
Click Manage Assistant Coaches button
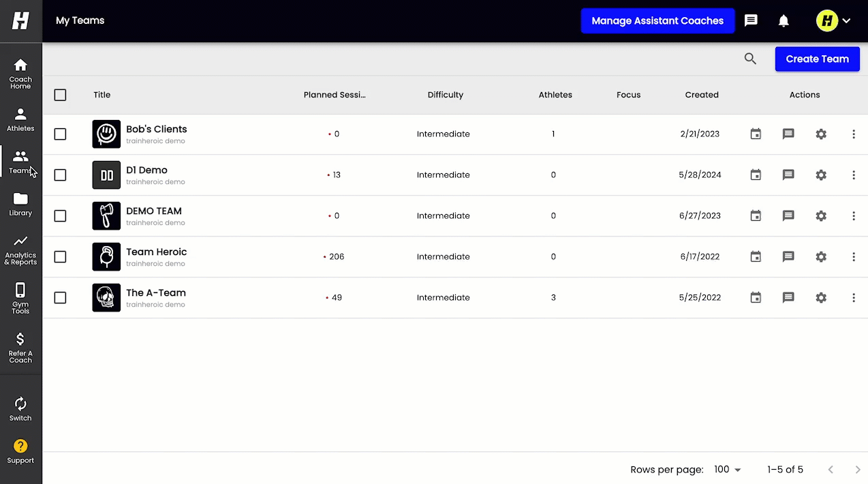[x=657, y=20]
